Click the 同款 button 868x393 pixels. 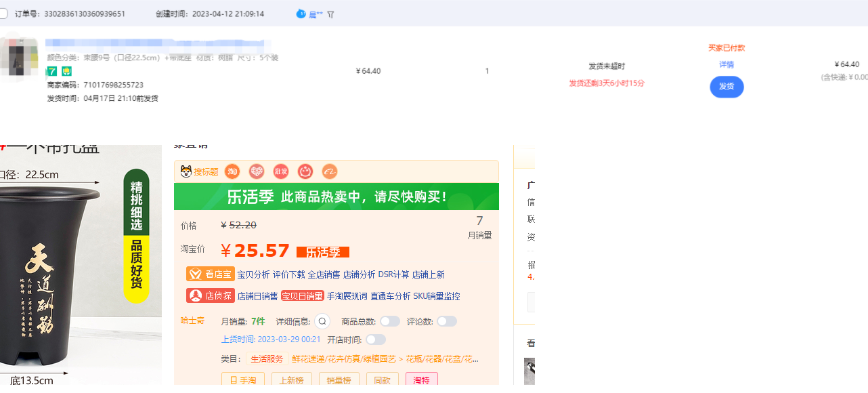[x=383, y=380]
